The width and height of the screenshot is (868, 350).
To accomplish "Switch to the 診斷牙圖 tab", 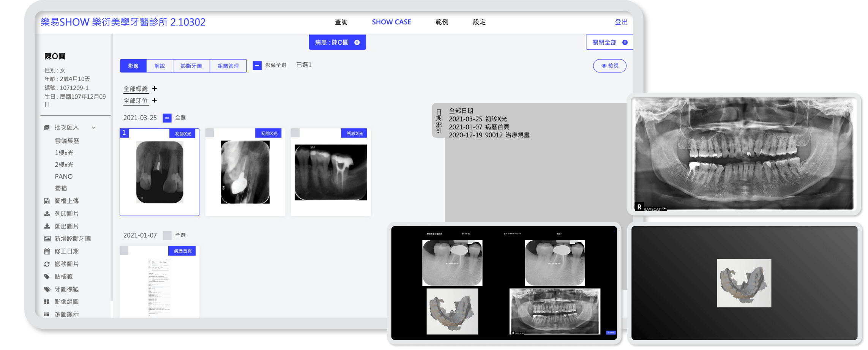I will tap(191, 65).
